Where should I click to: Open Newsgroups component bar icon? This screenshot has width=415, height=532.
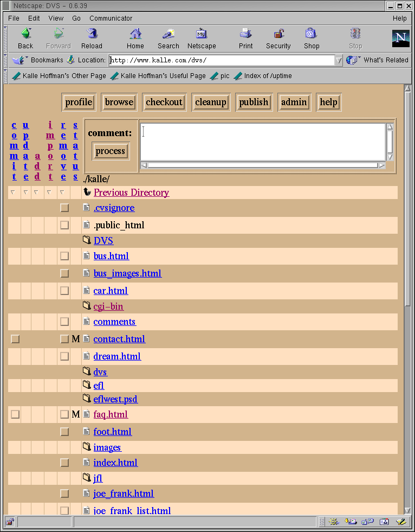pos(367,522)
